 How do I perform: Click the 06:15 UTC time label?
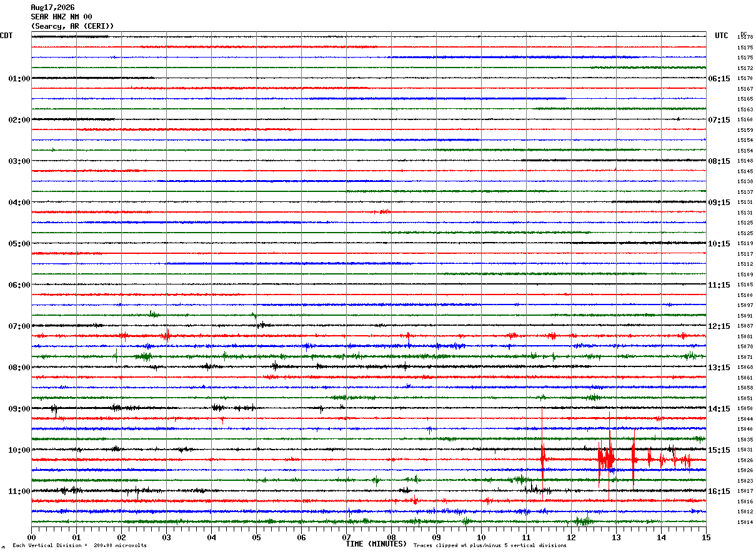(719, 79)
